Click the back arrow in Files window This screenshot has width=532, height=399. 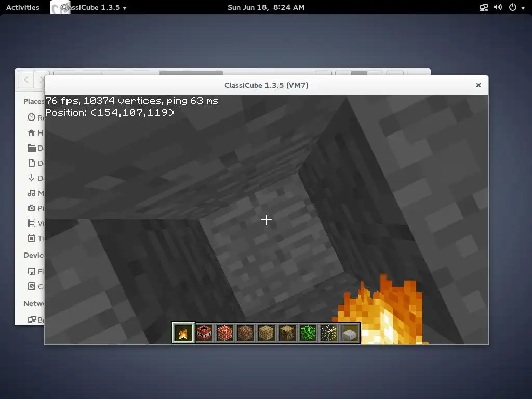pyautogui.click(x=26, y=79)
